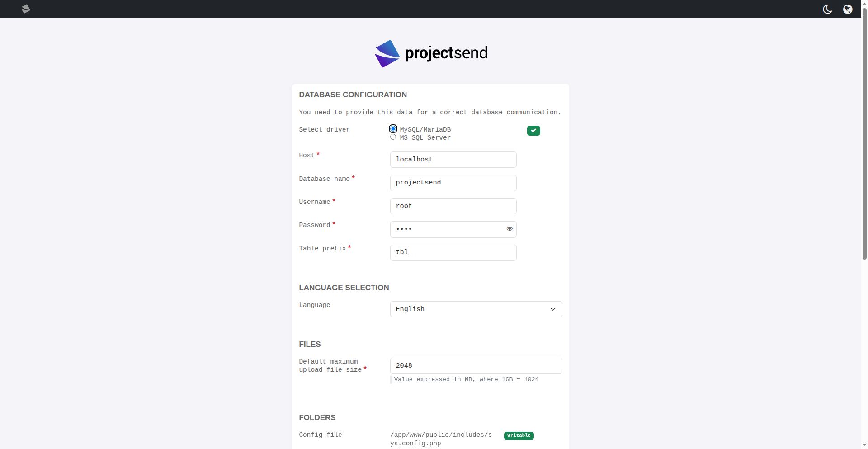The width and height of the screenshot is (868, 449).
Task: Click the green Writable badge
Action: pyautogui.click(x=519, y=435)
